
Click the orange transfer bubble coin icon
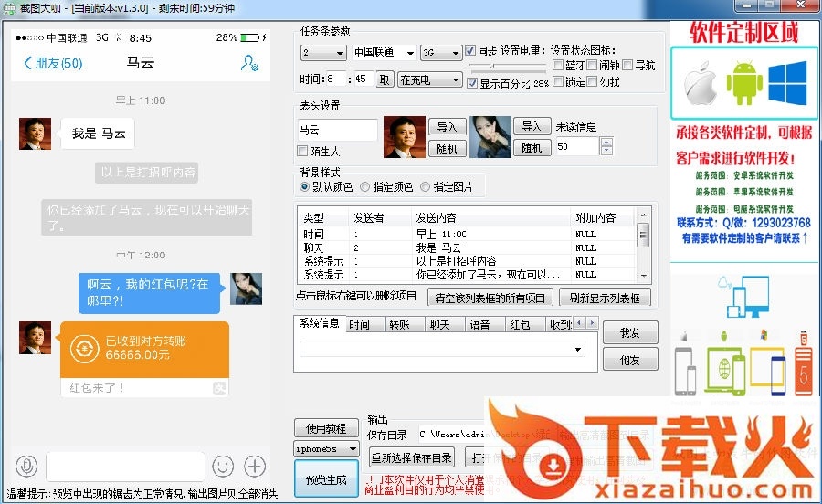click(x=84, y=349)
